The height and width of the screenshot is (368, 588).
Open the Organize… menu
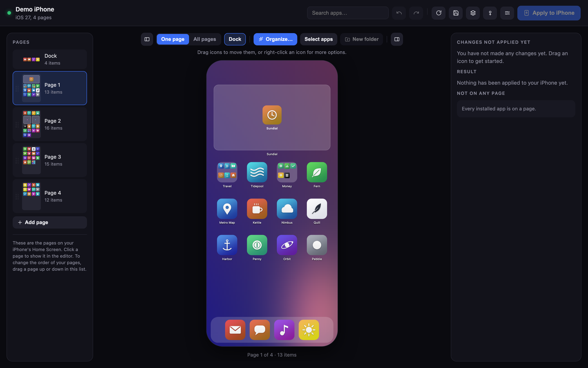275,39
